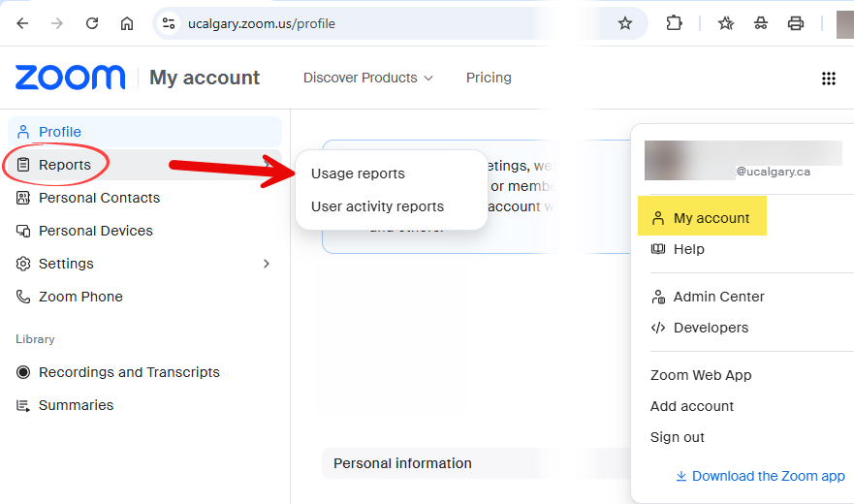The height and width of the screenshot is (504, 854).
Task: Open Settings label in the sidebar
Action: coord(66,264)
